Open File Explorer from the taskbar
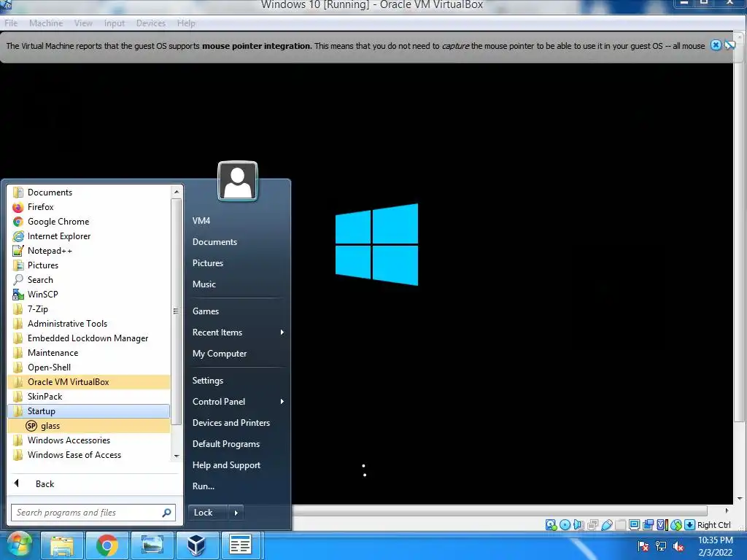The height and width of the screenshot is (560, 747). point(62,545)
